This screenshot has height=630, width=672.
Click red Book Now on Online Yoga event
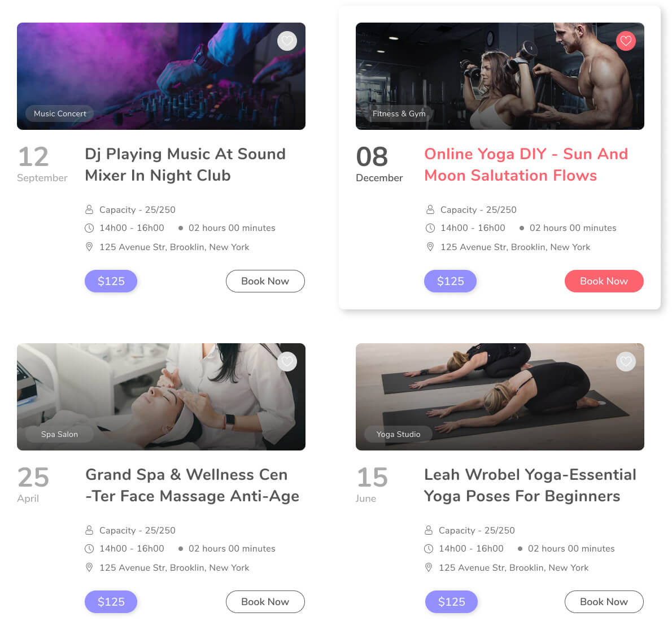tap(604, 281)
